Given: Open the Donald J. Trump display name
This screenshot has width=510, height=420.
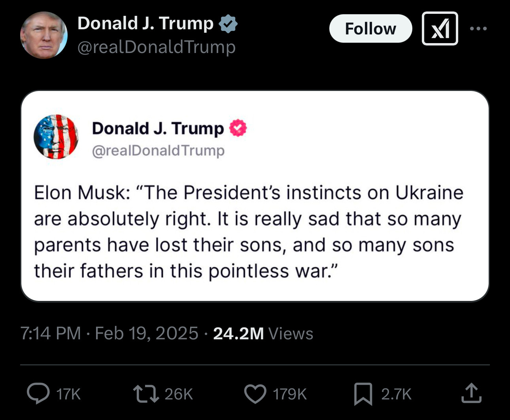Looking at the screenshot, I should click(145, 23).
